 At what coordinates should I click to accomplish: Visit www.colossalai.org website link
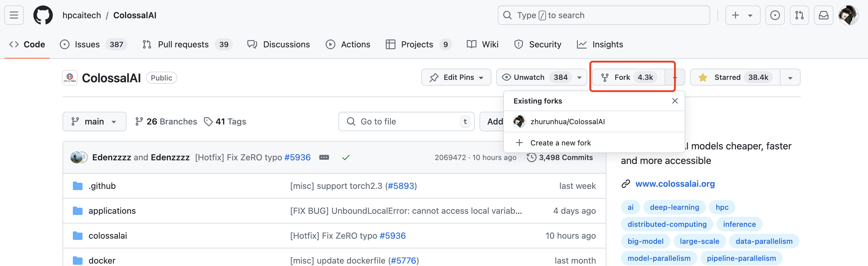click(675, 184)
